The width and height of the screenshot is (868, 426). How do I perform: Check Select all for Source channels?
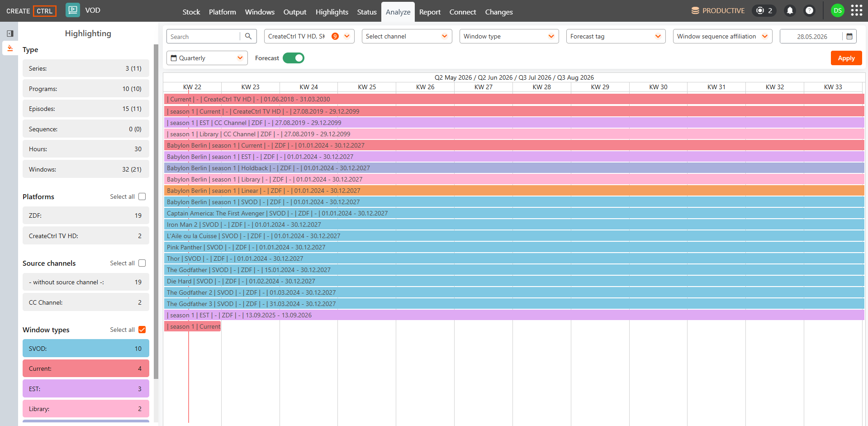point(142,263)
